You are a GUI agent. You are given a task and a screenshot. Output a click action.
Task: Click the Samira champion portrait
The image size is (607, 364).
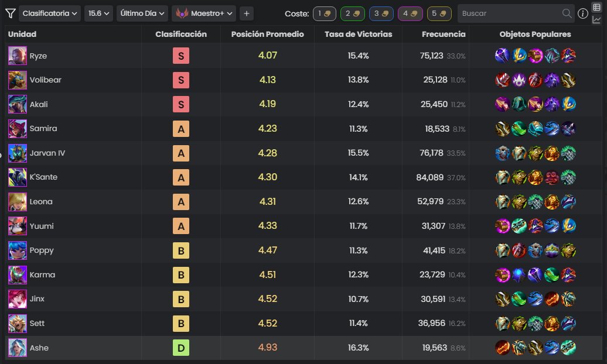[18, 129]
